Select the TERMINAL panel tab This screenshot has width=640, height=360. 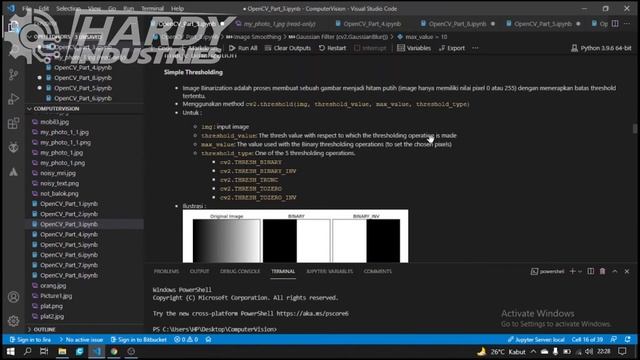click(x=283, y=271)
